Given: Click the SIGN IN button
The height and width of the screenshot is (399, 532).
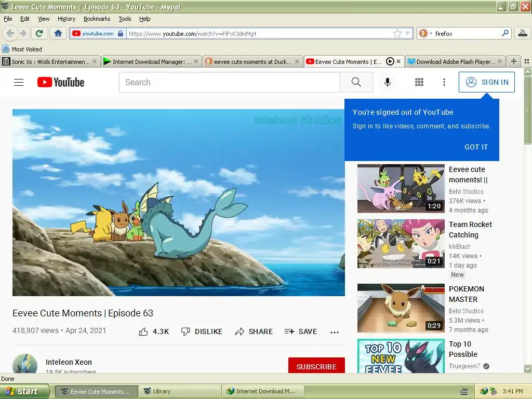Looking at the screenshot, I should coord(486,82).
